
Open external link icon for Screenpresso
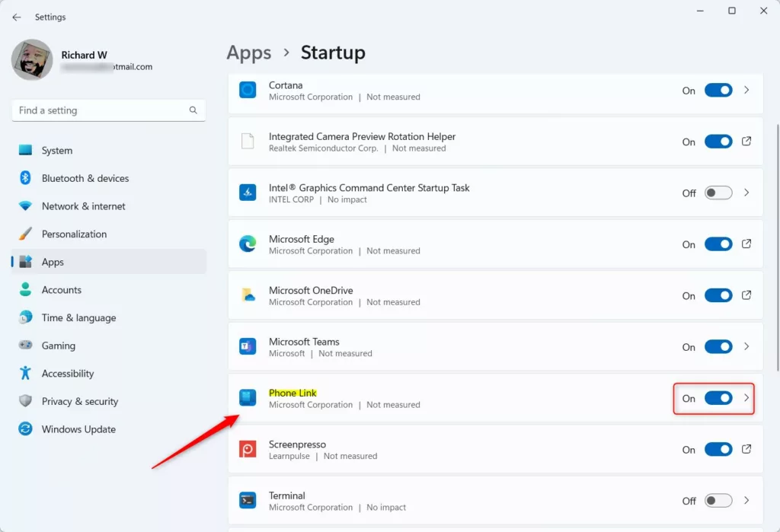click(x=746, y=449)
